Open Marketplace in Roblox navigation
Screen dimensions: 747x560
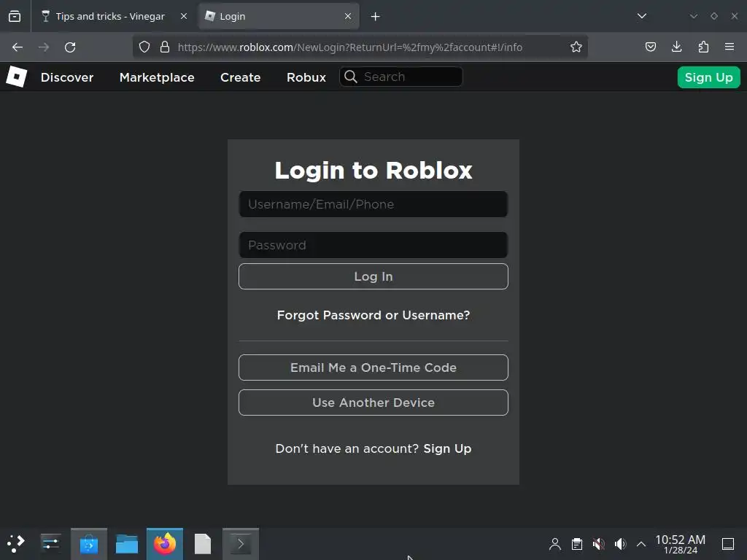[157, 77]
